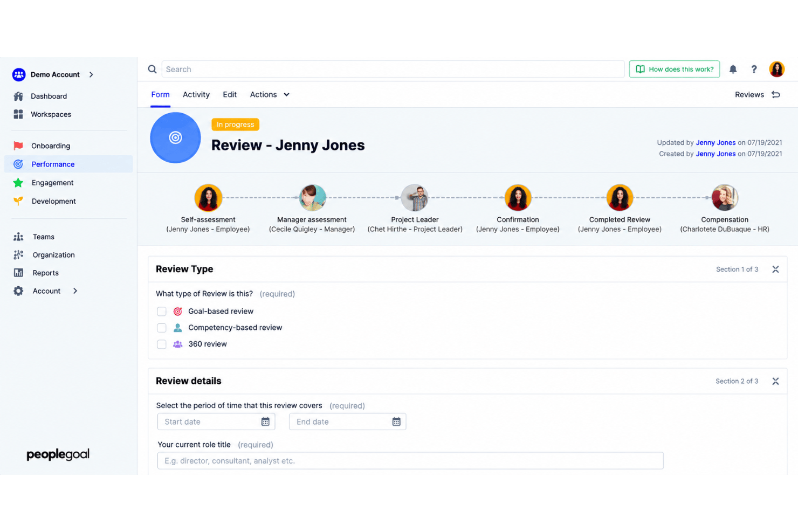Image resolution: width=798 pixels, height=532 pixels.
Task: Expand the Account submenu chevron
Action: click(75, 291)
